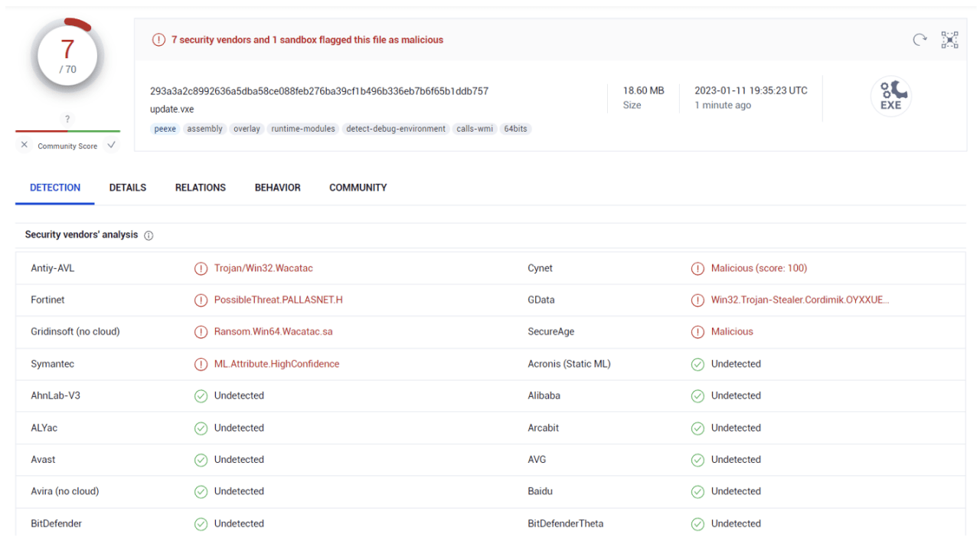The image size is (980, 554).
Task: Click the green check icon for Arcabit
Action: [697, 428]
